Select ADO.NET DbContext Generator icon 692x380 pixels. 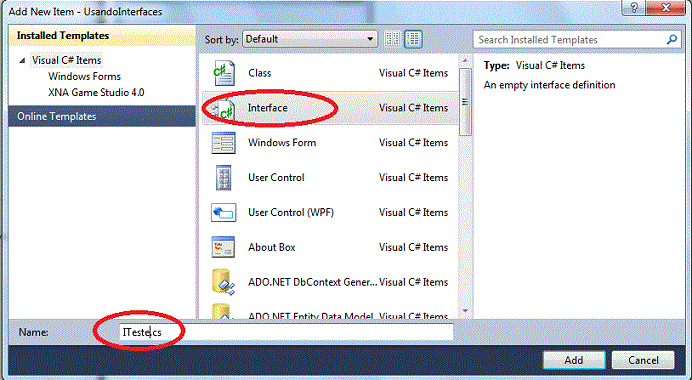click(223, 282)
